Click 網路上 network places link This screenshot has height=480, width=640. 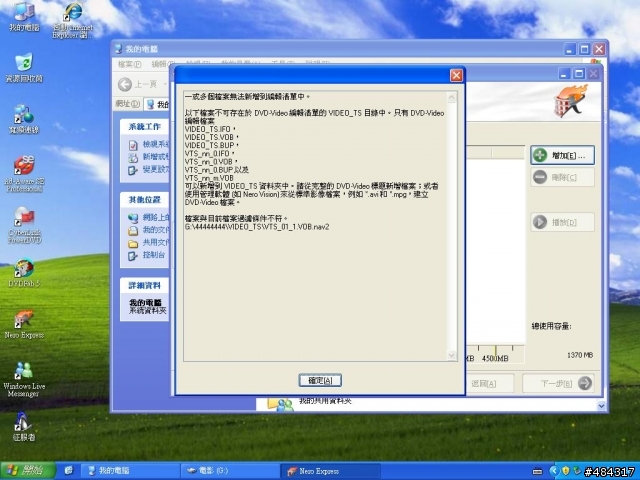click(x=149, y=218)
